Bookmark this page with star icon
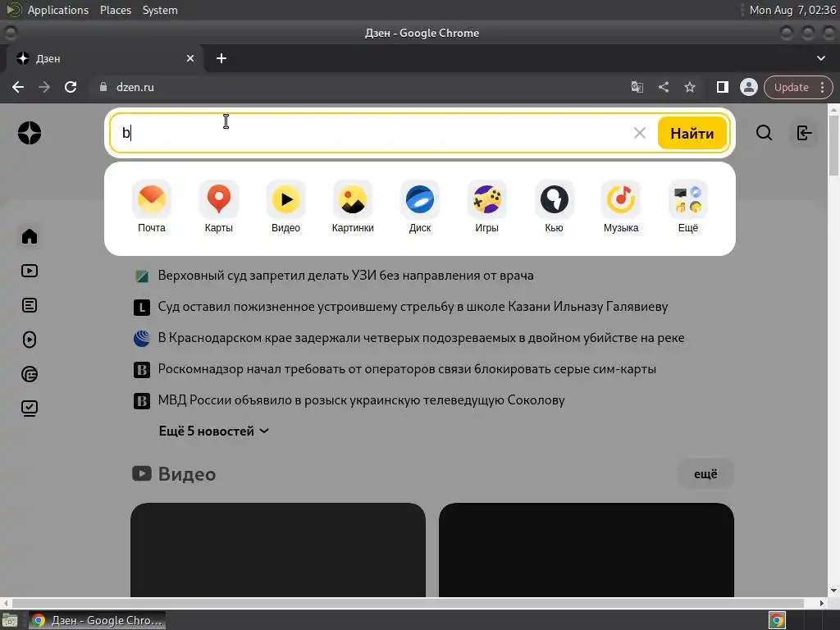Screen dimensions: 840x630 (x=689, y=87)
